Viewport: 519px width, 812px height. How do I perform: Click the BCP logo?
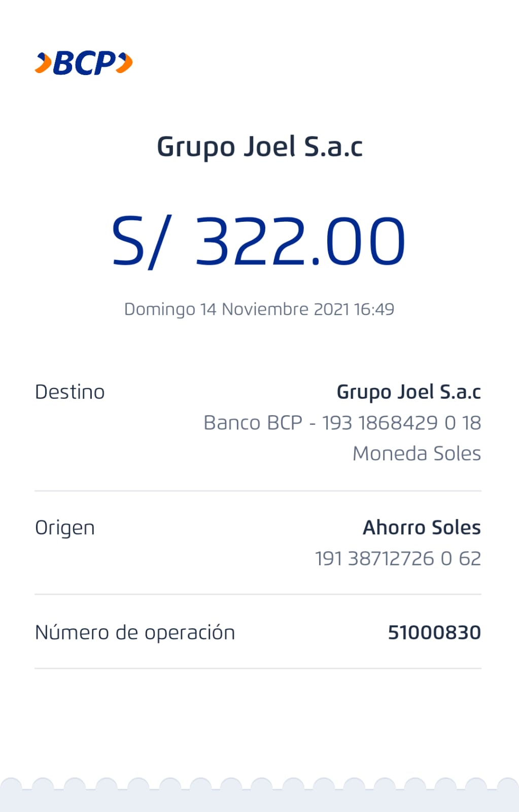tap(84, 63)
